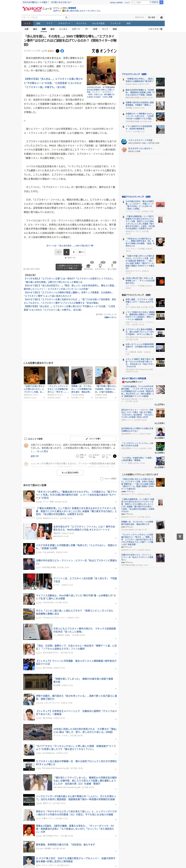Select the 速報 navigation tab

38,24
